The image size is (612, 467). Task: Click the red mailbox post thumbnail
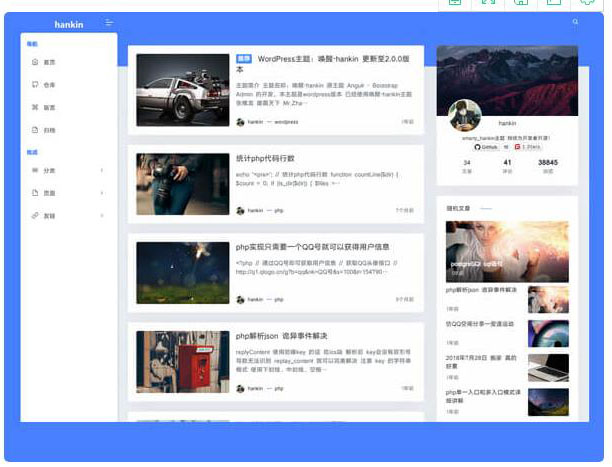click(182, 362)
